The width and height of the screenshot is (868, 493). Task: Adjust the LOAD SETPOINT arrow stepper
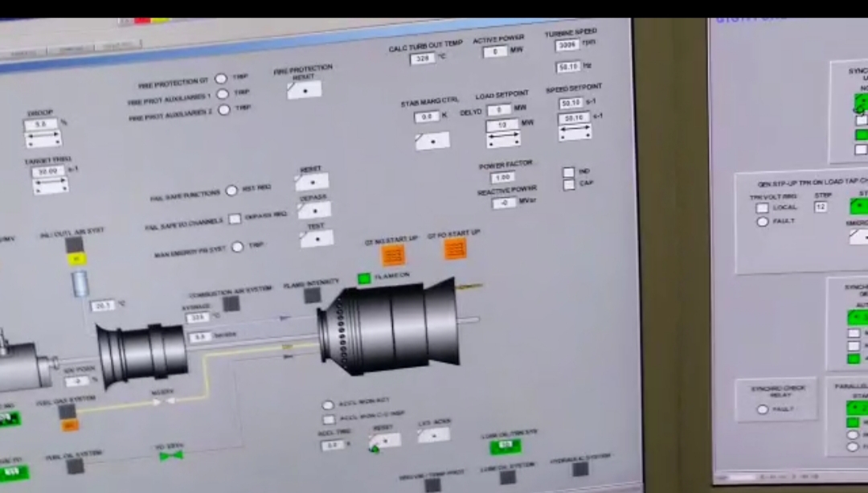pyautogui.click(x=503, y=139)
